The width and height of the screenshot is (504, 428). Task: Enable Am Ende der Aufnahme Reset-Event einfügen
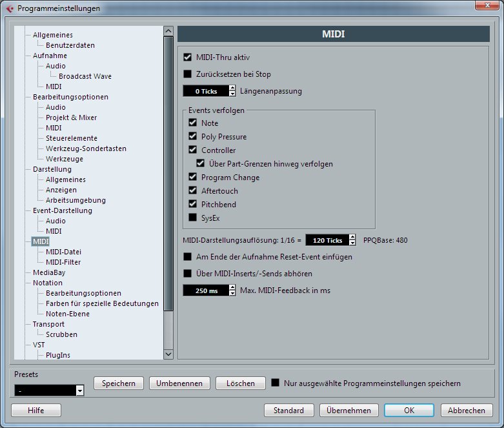(x=187, y=257)
